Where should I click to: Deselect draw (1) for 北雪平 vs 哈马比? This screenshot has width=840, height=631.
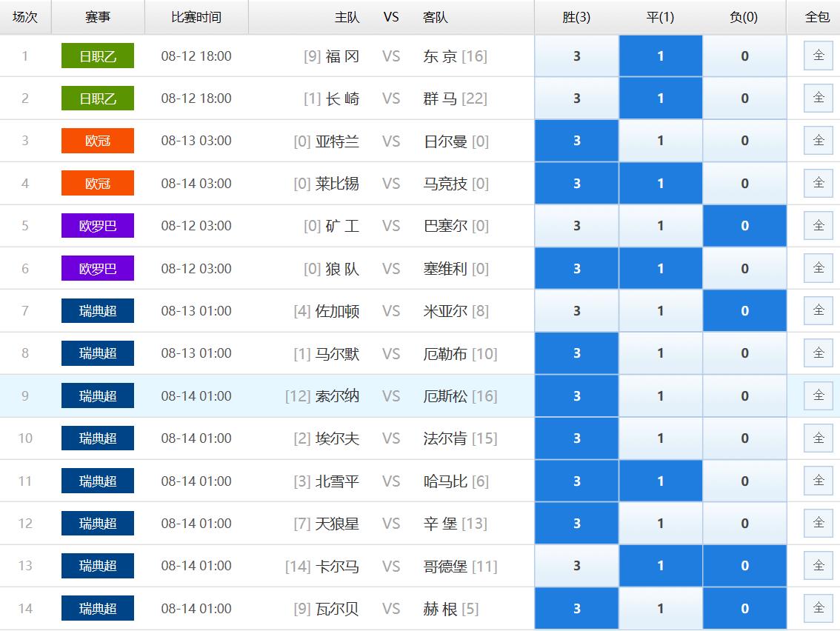pyautogui.click(x=661, y=481)
